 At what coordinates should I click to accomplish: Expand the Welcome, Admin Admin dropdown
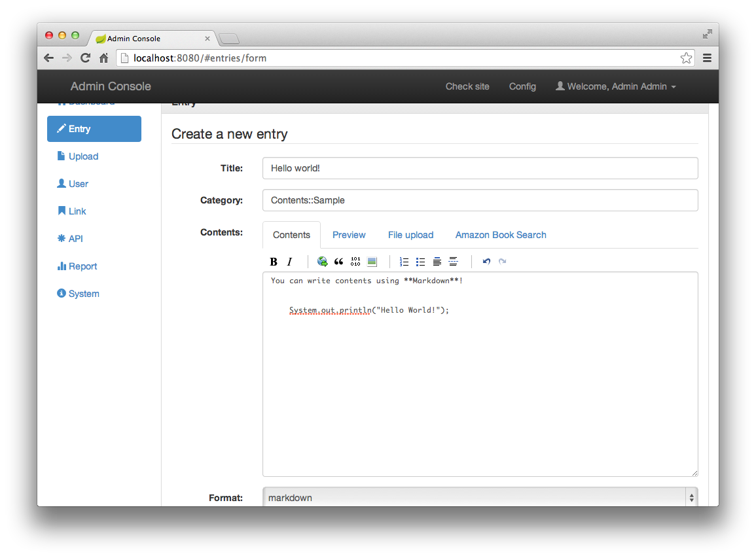(616, 86)
